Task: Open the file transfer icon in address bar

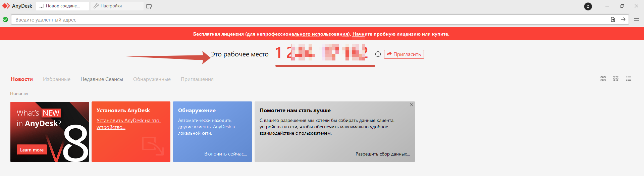Action: 613,19
